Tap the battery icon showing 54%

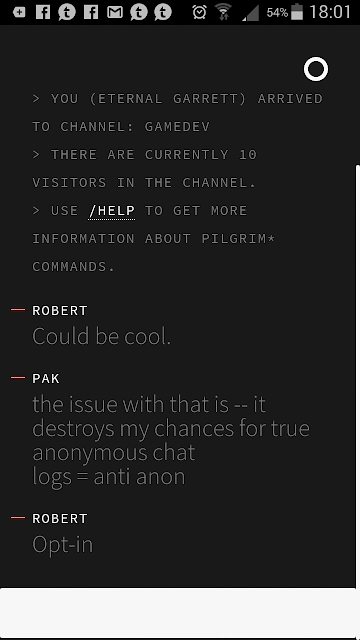(x=297, y=12)
